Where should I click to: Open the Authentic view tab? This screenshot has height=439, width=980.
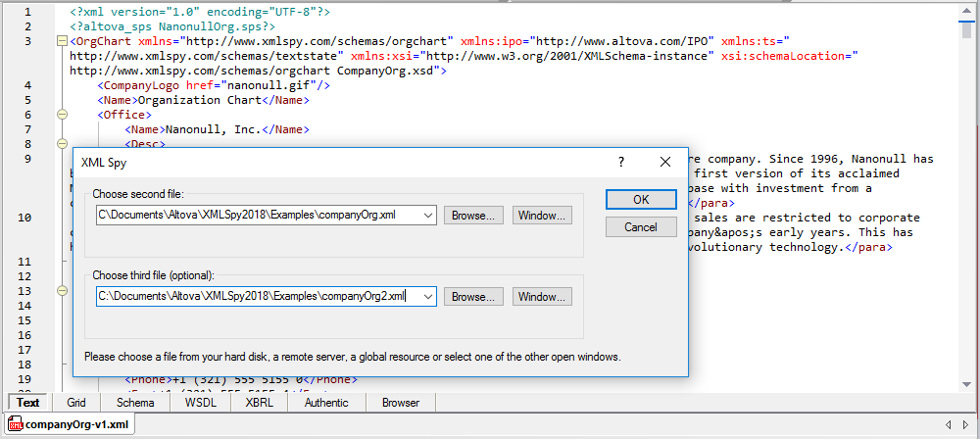point(326,403)
